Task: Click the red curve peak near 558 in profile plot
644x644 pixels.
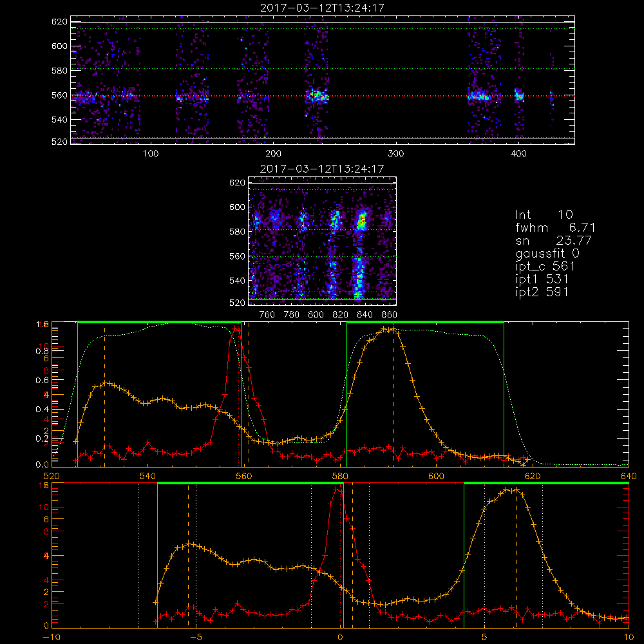Action: click(x=236, y=328)
